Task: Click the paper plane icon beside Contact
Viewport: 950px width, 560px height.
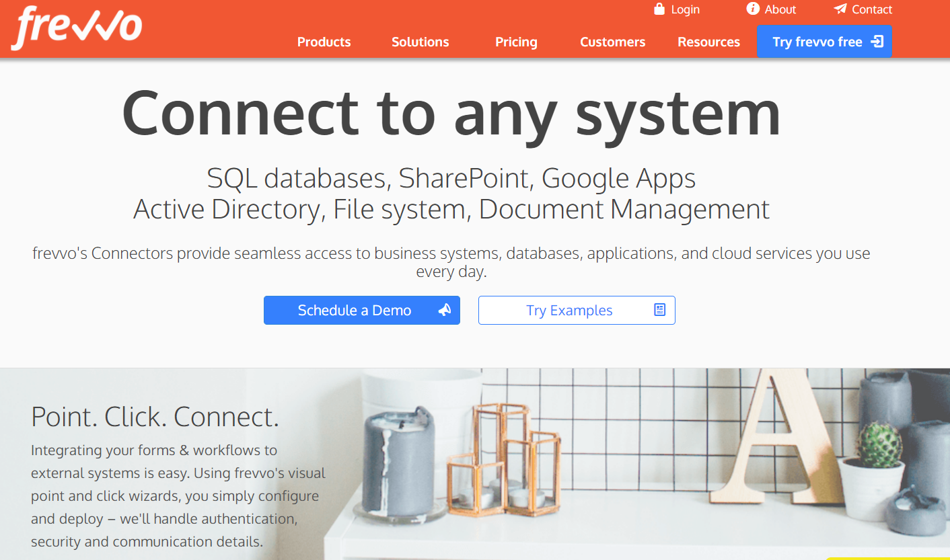Action: click(840, 9)
